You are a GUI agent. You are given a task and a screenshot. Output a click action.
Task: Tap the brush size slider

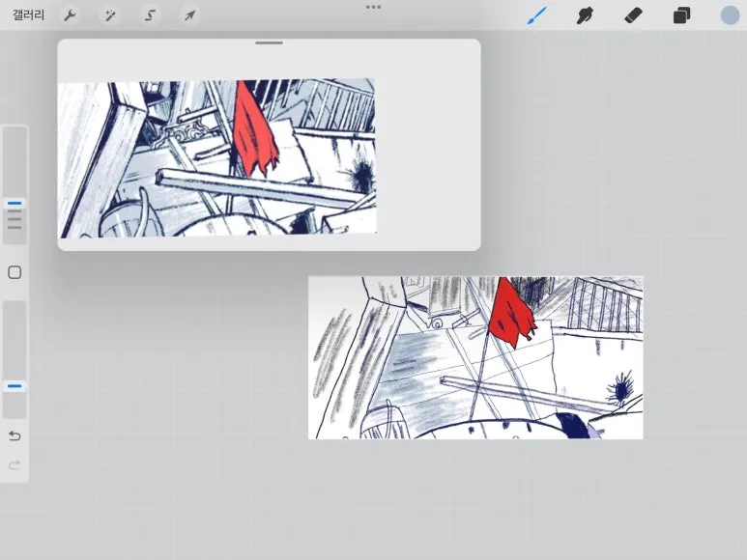coord(14,185)
